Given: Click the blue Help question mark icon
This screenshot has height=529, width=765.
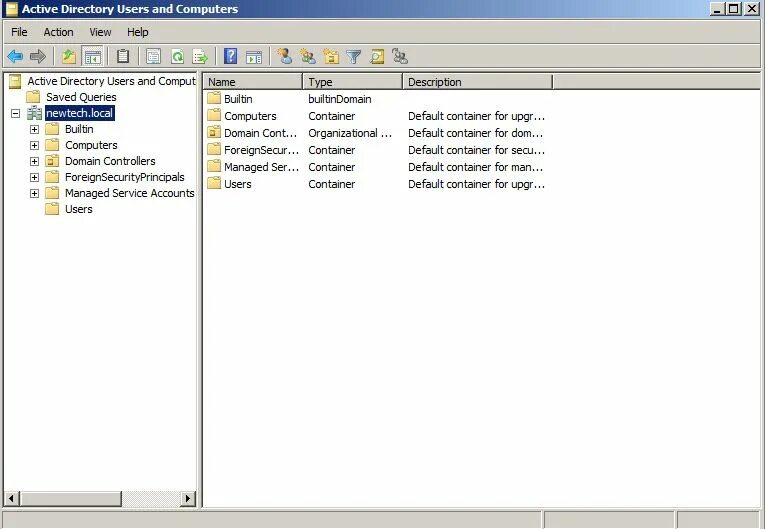Looking at the screenshot, I should tap(230, 57).
